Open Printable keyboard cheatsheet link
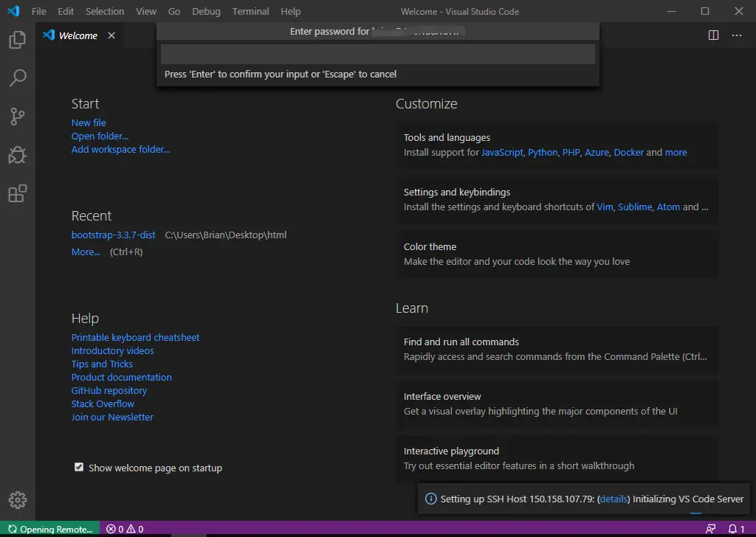Viewport: 756px width, 537px height. coord(135,338)
